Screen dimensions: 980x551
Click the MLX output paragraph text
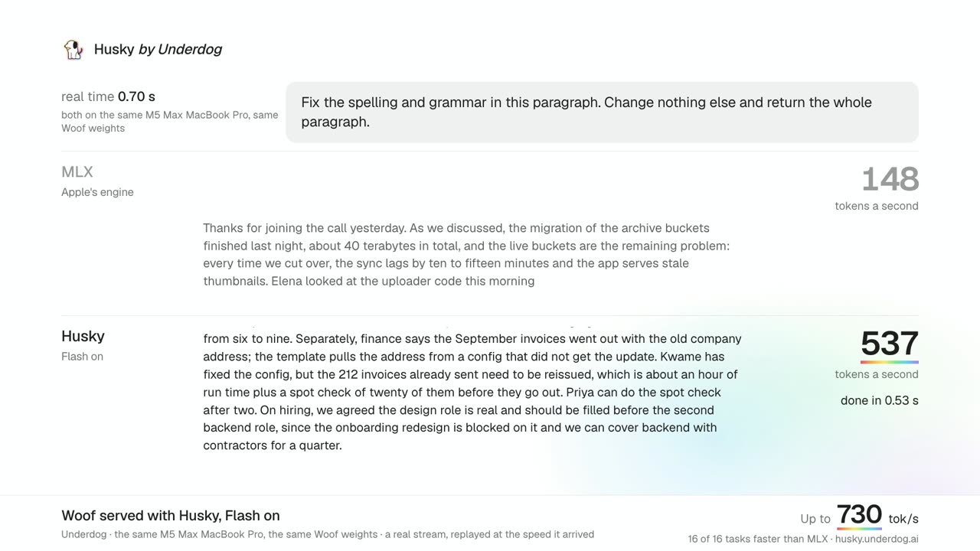[466, 254]
